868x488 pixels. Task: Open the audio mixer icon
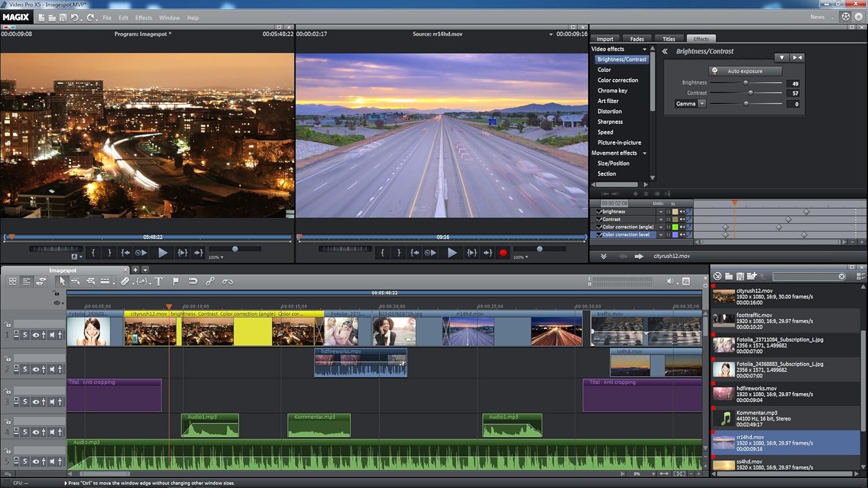pos(686,282)
